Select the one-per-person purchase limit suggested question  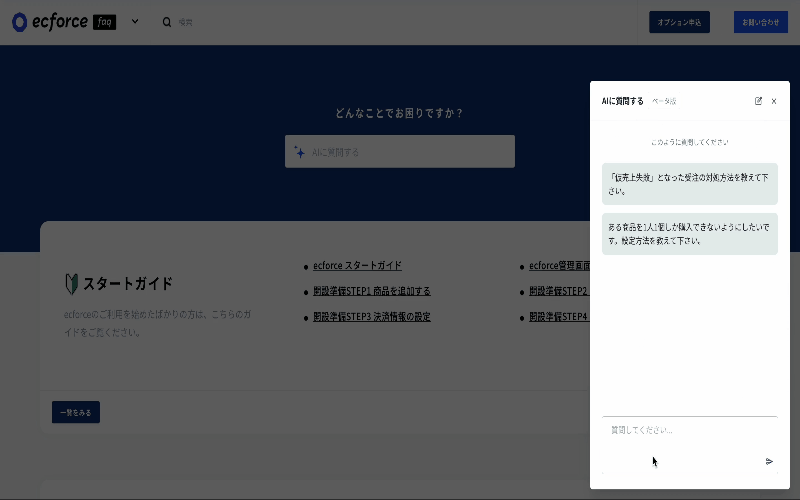point(689,234)
